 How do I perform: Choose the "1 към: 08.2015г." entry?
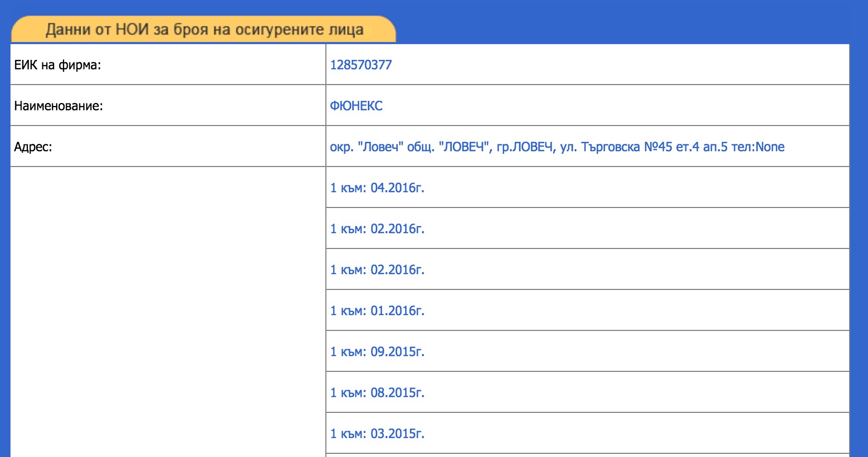377,392
